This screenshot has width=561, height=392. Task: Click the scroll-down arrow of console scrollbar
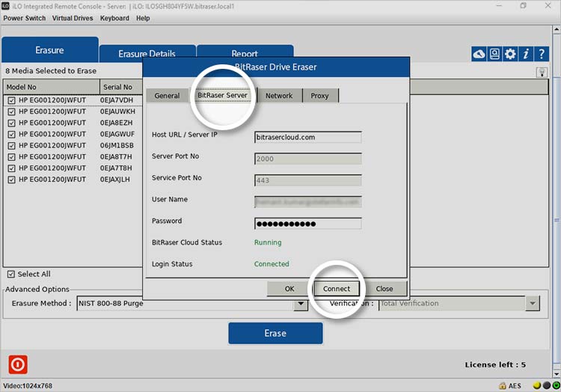click(557, 374)
